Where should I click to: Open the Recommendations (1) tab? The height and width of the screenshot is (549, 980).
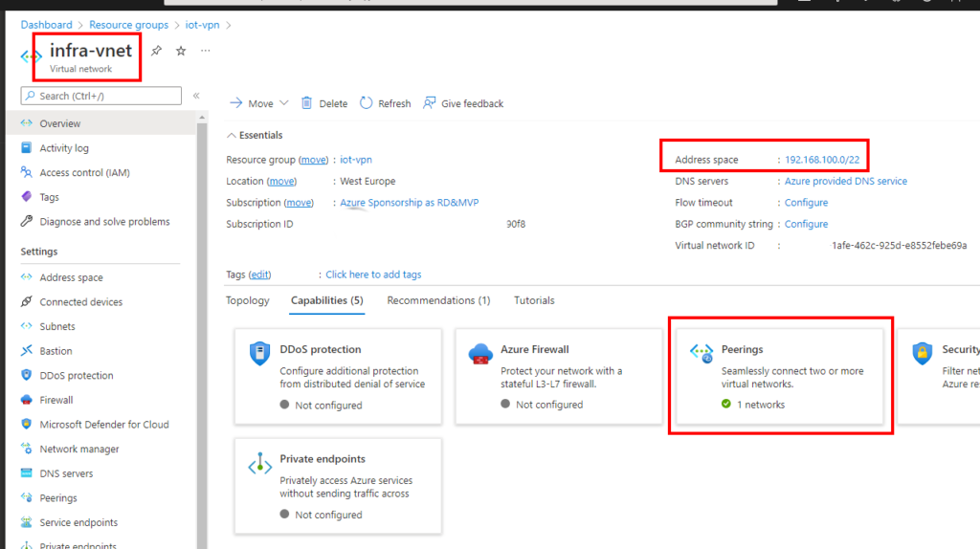point(438,300)
